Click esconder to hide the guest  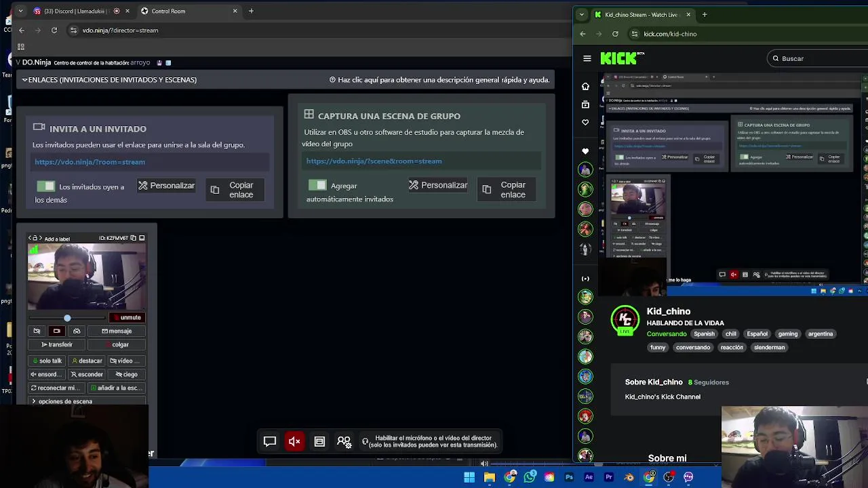tap(87, 374)
